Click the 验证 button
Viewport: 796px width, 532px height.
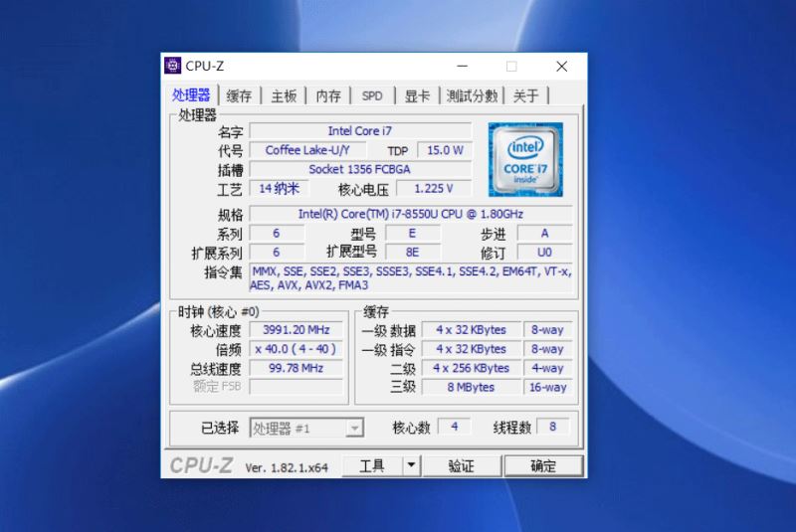[462, 465]
